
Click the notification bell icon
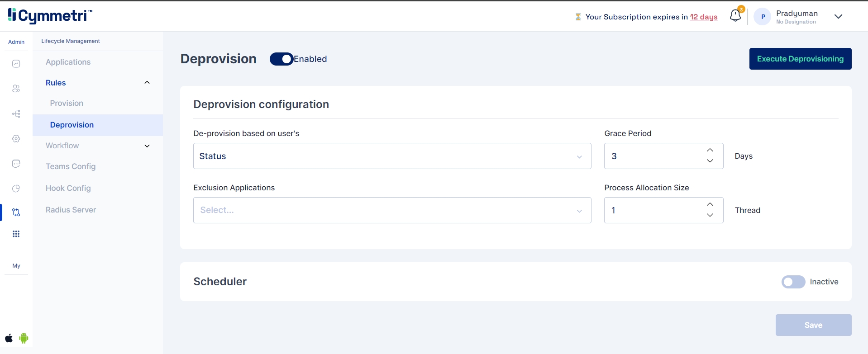(x=735, y=16)
